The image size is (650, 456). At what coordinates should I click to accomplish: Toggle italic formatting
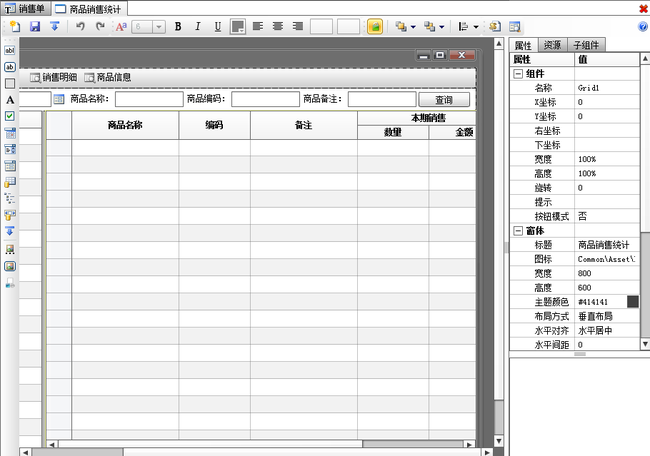198,27
